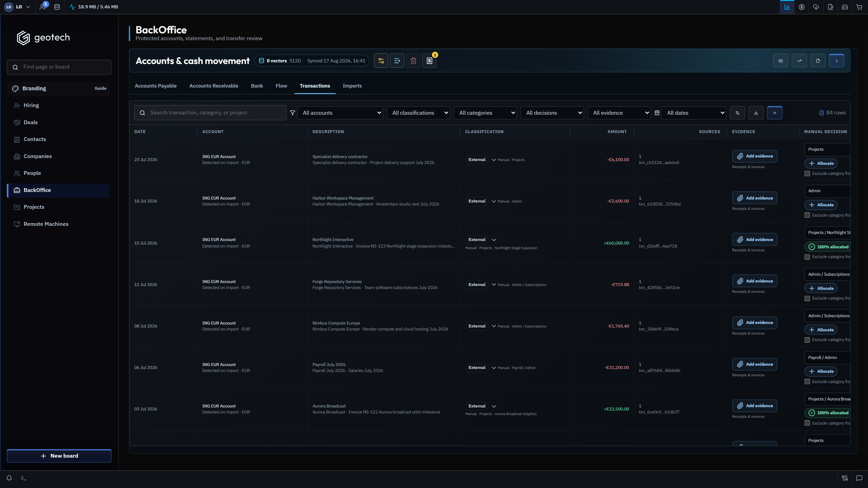This screenshot has width=868, height=488.
Task: Open the chat icon at the bottom right
Action: coord(859,478)
